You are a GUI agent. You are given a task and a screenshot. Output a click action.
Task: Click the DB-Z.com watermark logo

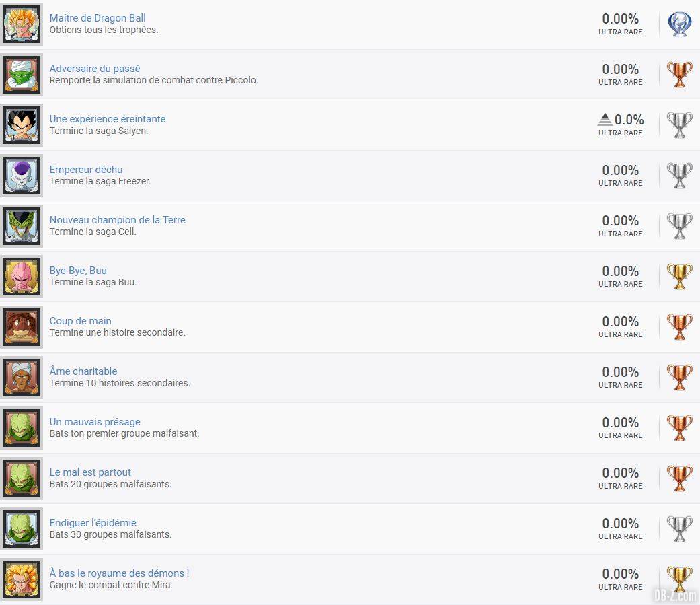pyautogui.click(x=675, y=595)
